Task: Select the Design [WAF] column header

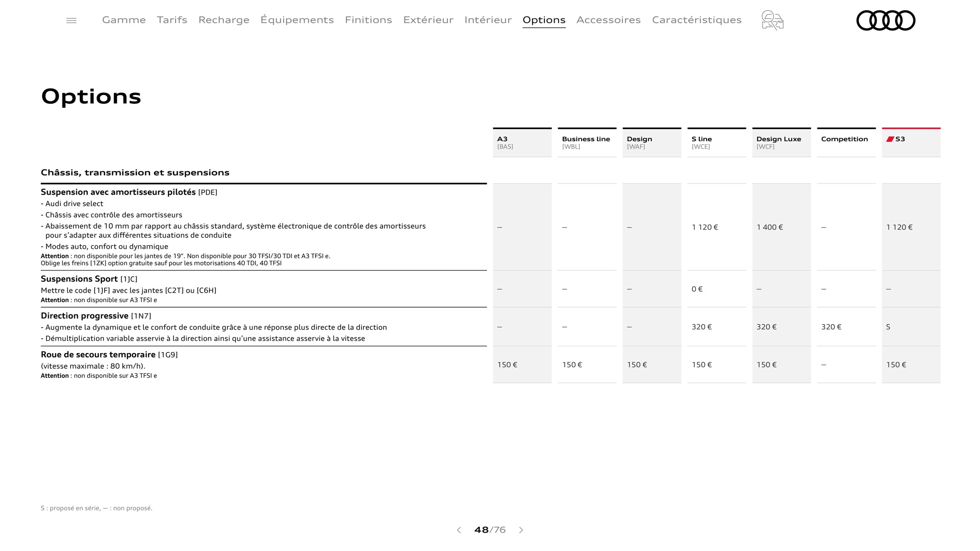Action: 652,142
